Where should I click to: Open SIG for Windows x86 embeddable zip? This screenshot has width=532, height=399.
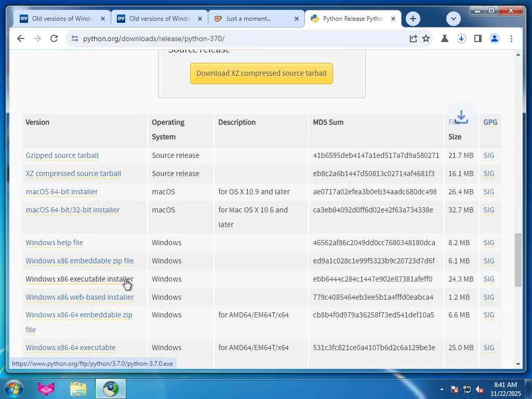488,261
